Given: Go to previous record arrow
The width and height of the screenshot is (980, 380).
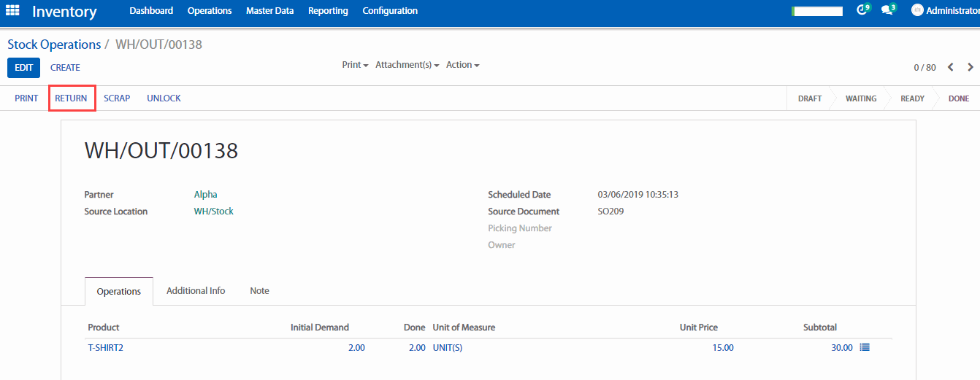Looking at the screenshot, I should (951, 67).
